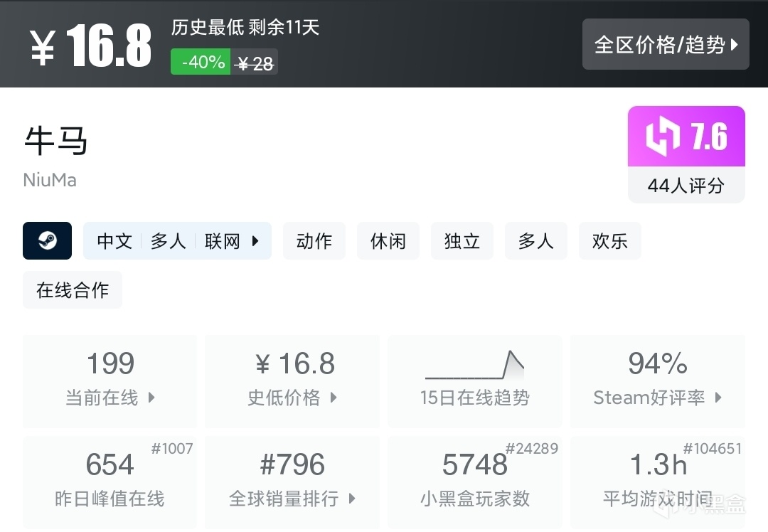Click the Steam platform icon

click(47, 240)
